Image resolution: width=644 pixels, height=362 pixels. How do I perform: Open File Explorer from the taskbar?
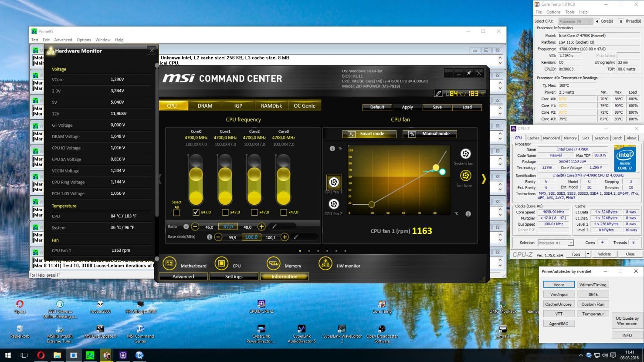click(x=57, y=355)
